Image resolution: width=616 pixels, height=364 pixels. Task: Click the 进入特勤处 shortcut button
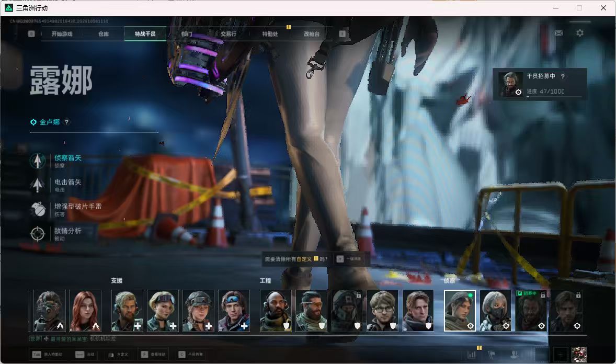tap(48, 355)
